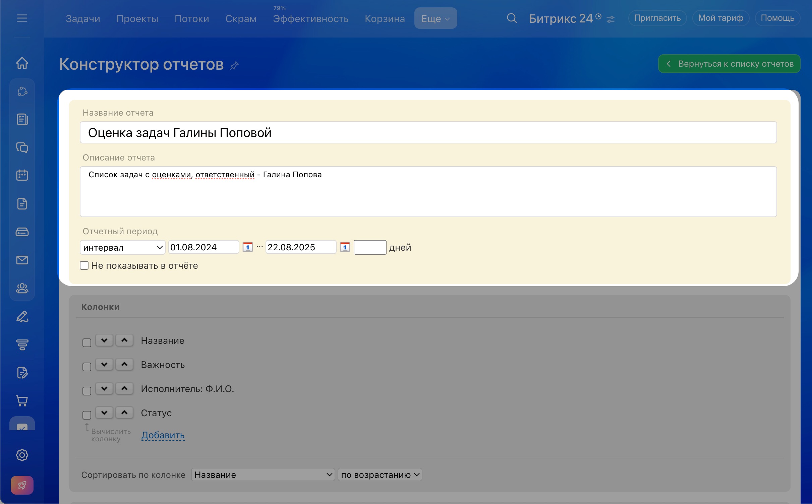Viewport: 812px width, 504px height.
Task: Open the settings gear sidebar icon
Action: [22, 455]
